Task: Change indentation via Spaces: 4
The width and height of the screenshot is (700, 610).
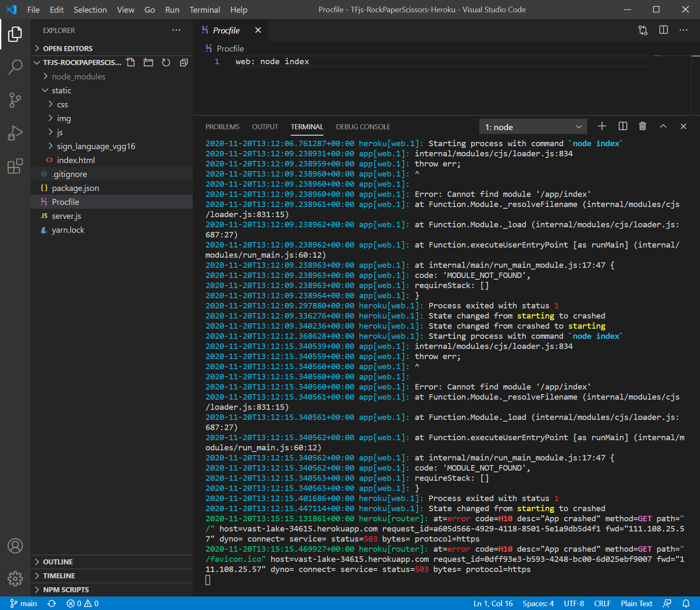Action: [538, 603]
